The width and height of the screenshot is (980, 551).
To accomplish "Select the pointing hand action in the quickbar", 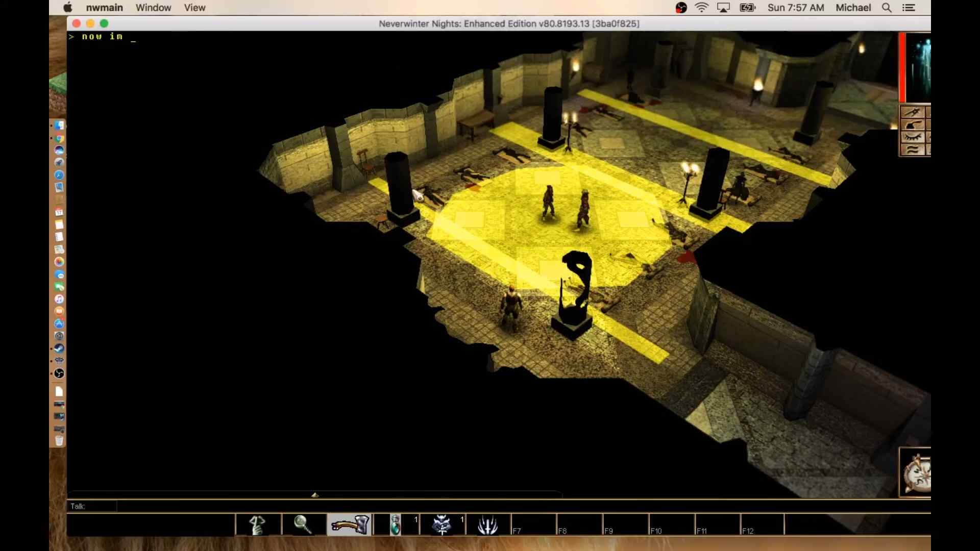I will [258, 524].
